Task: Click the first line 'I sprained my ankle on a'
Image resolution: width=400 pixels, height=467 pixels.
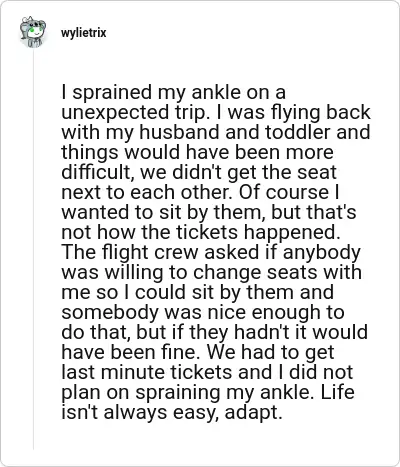Action: click(173, 93)
